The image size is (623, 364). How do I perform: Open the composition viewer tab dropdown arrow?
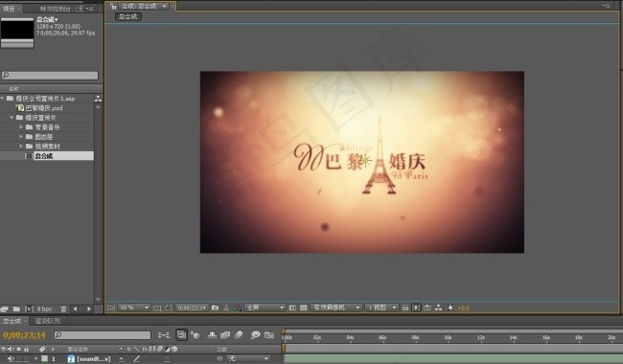pos(164,6)
